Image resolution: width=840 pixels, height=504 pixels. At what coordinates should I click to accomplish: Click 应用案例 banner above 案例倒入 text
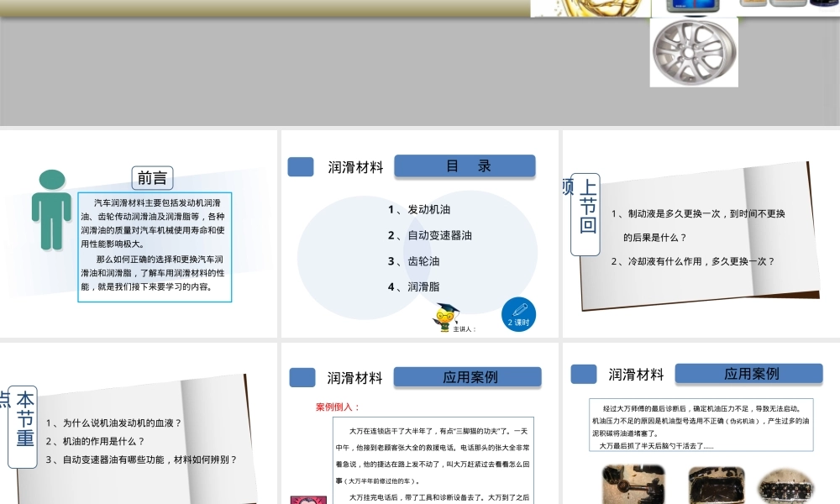(x=468, y=377)
